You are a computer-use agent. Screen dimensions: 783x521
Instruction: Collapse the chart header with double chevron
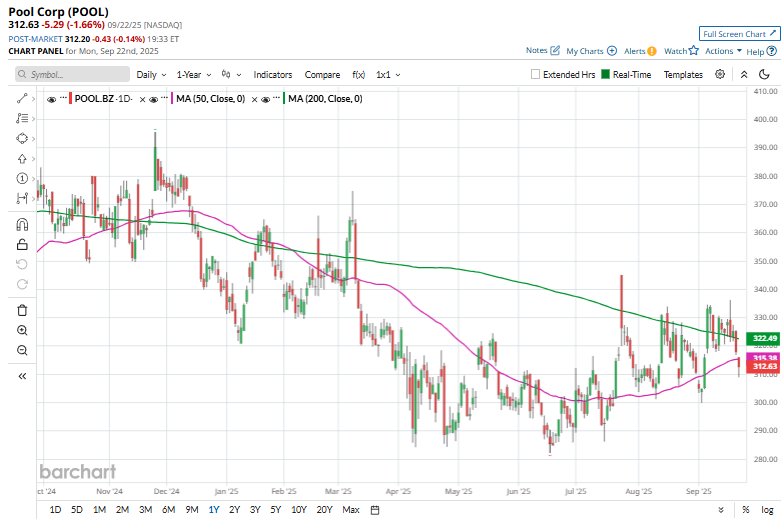(x=744, y=74)
